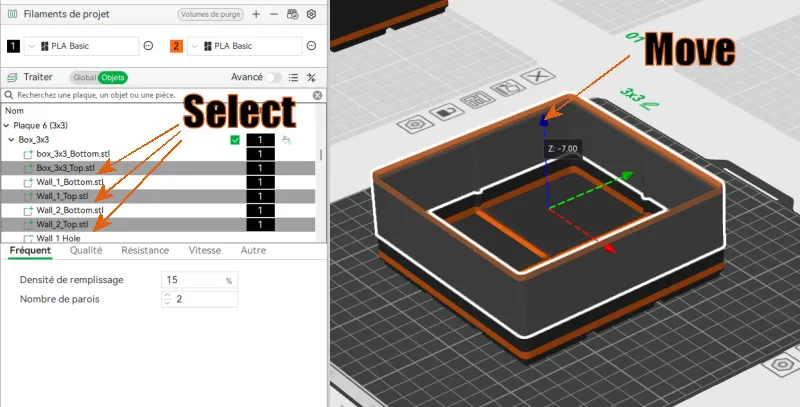The image size is (800, 407).
Task: Click the Filaments de projet spool icon
Action: point(12,14)
